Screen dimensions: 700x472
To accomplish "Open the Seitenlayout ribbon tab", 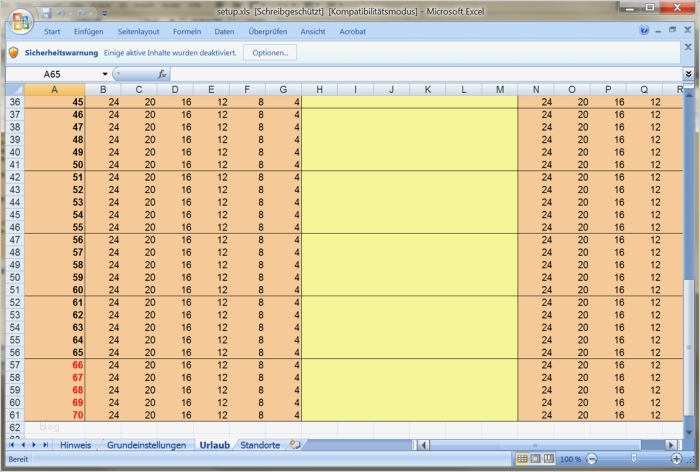I will click(x=138, y=32).
